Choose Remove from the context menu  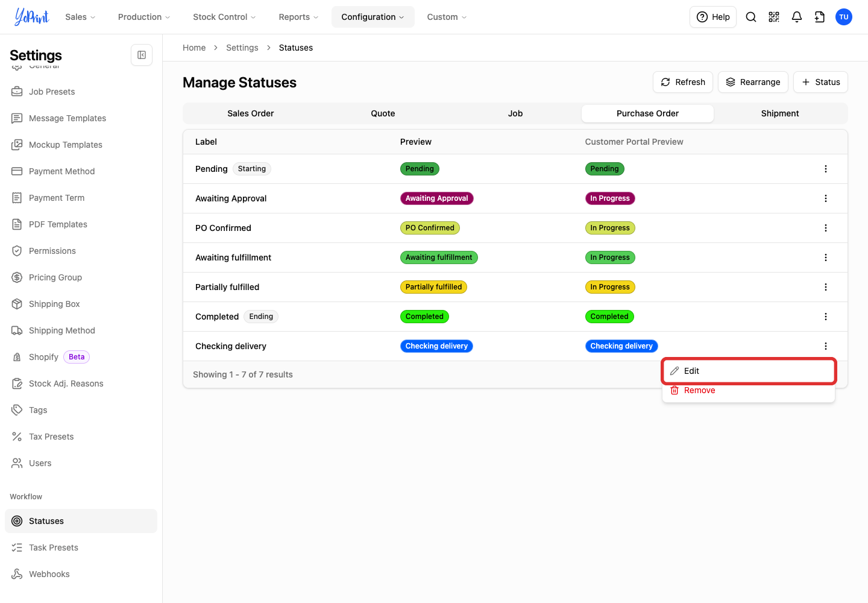pyautogui.click(x=749, y=390)
